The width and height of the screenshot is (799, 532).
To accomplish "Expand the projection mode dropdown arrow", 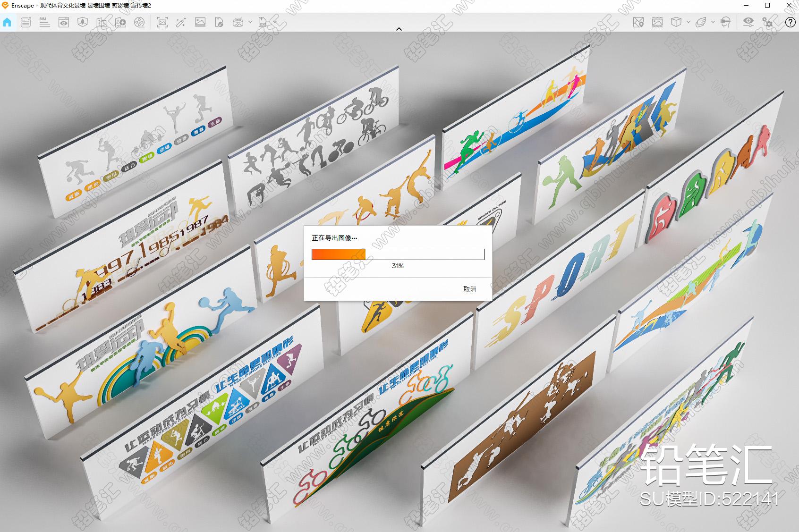I will pyautogui.click(x=688, y=22).
